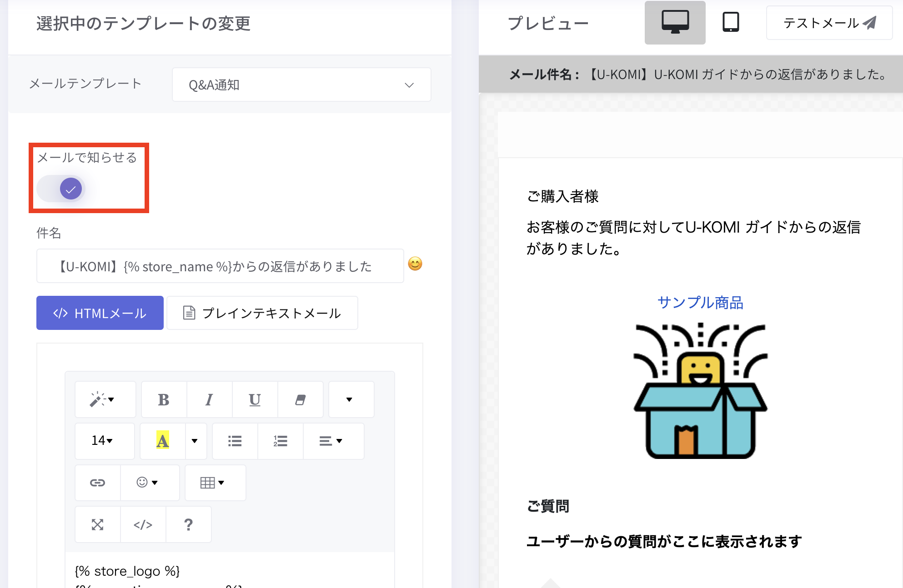Viewport: 903px width, 588px height.
Task: Insert a link with chain icon
Action: pos(97,483)
